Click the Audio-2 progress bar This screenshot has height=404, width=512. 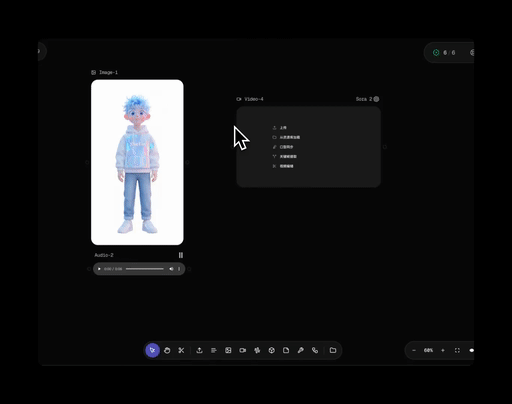tap(145, 269)
